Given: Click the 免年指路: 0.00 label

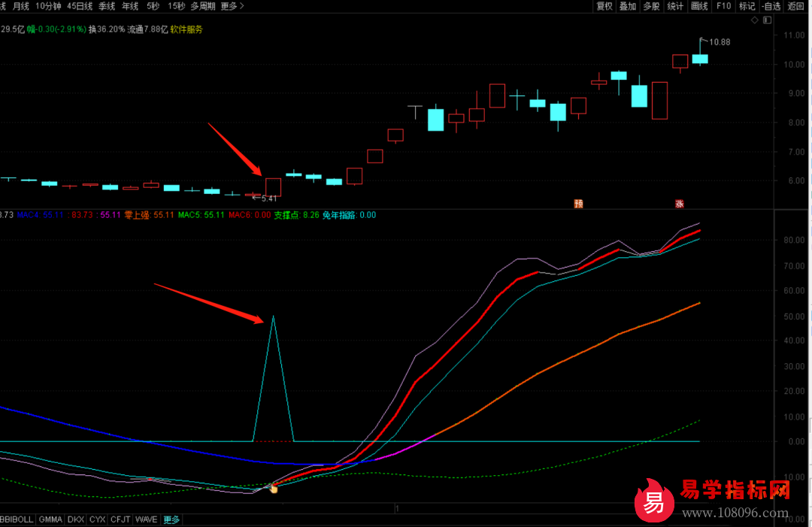Looking at the screenshot, I should click(x=349, y=215).
